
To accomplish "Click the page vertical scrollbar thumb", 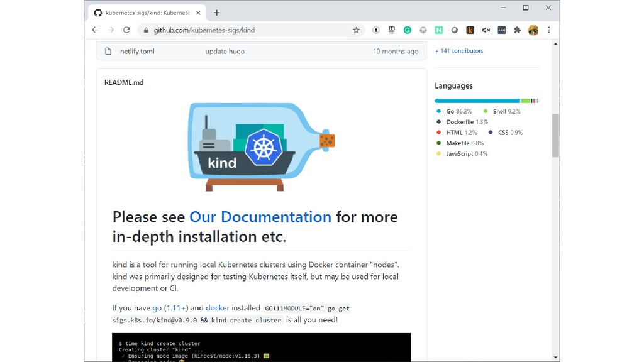I will click(555, 136).
